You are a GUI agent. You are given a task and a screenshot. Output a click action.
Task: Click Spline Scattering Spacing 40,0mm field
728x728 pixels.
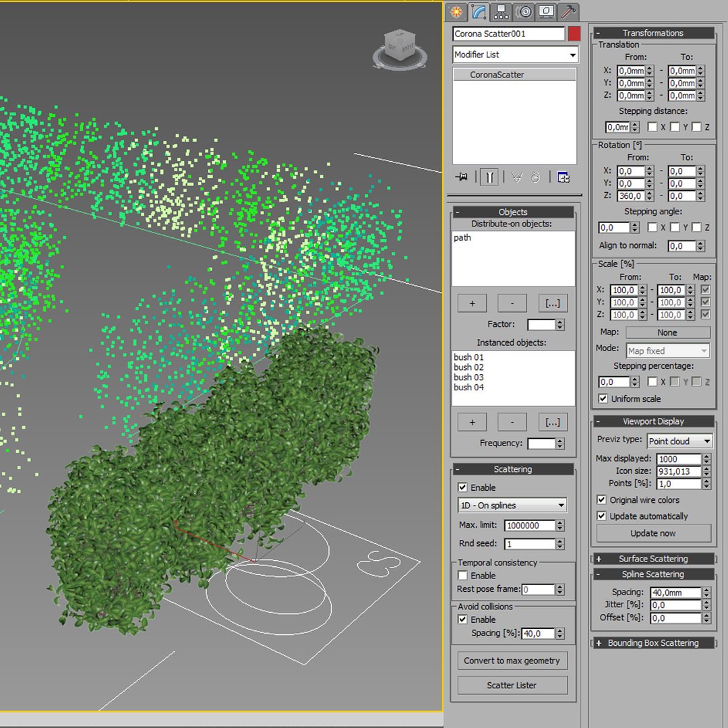click(676, 593)
